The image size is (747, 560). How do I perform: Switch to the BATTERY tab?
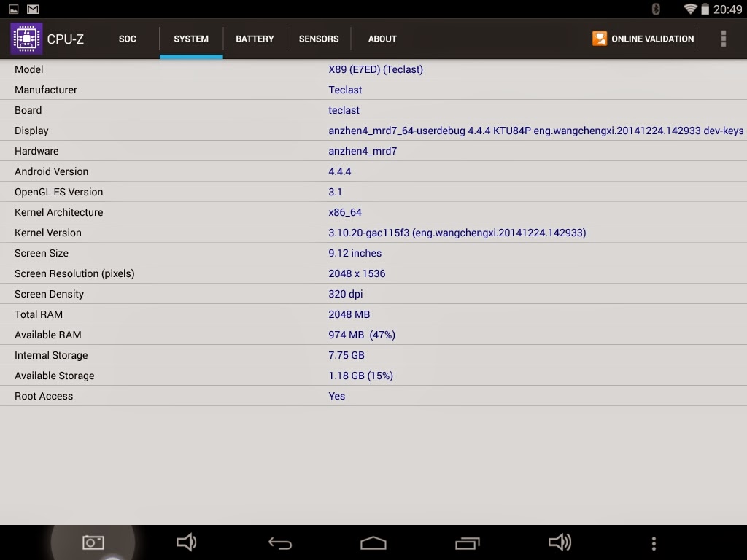255,39
